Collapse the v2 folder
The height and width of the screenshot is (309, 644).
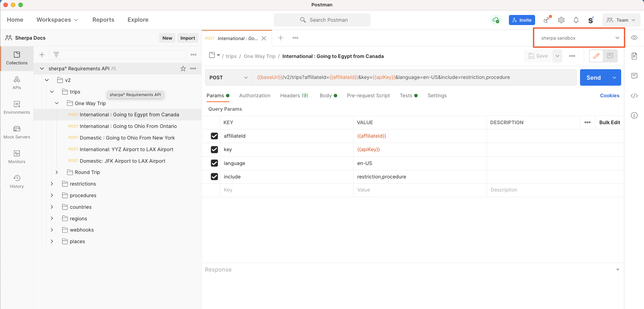(x=47, y=80)
